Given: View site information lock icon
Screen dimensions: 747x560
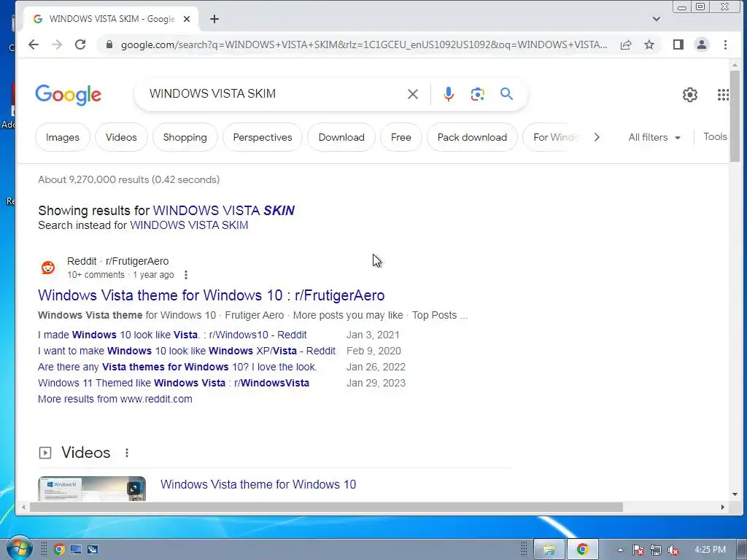Looking at the screenshot, I should [x=109, y=44].
